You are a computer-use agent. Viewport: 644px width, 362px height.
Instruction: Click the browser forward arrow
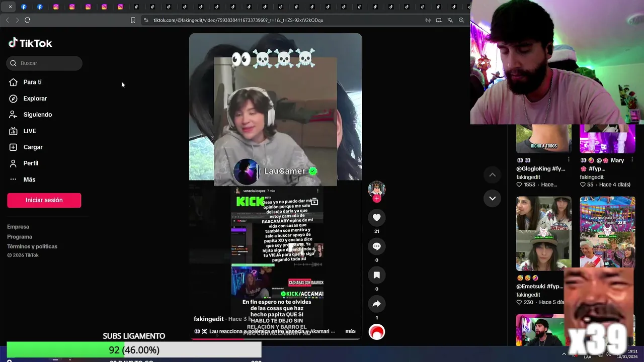click(17, 20)
